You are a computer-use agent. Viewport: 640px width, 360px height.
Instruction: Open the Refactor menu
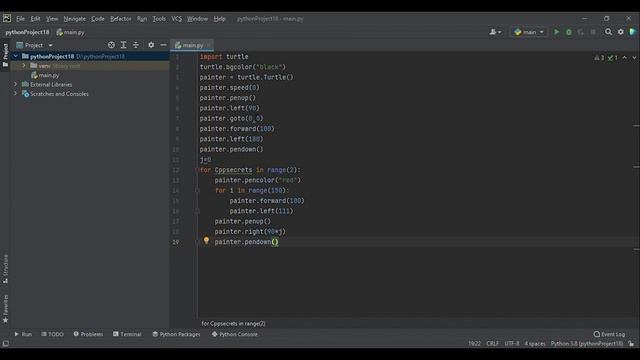pos(121,19)
